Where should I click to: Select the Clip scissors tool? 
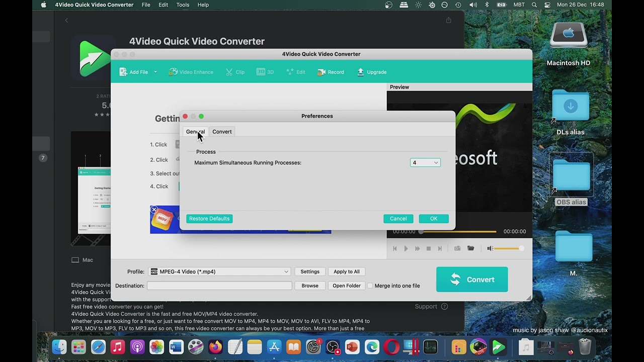tap(235, 72)
